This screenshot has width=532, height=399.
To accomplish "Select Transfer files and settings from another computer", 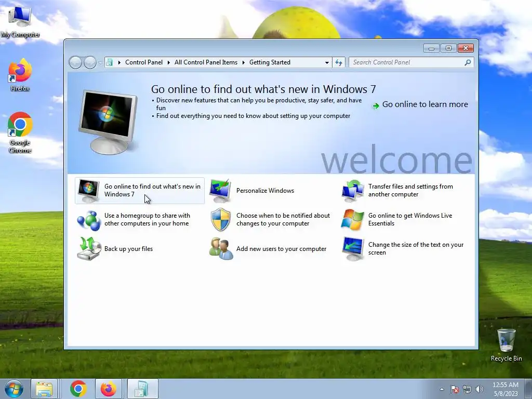I will pyautogui.click(x=410, y=190).
